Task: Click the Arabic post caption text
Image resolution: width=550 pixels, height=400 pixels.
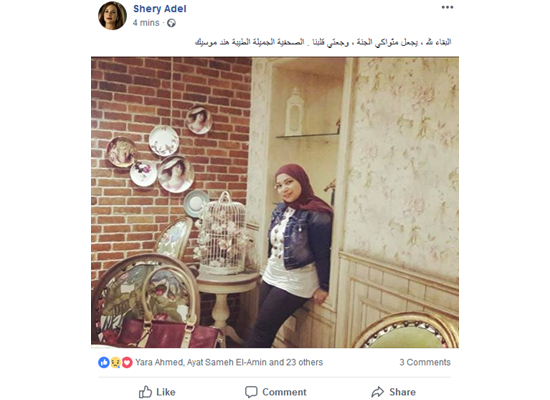Action: click(x=323, y=42)
